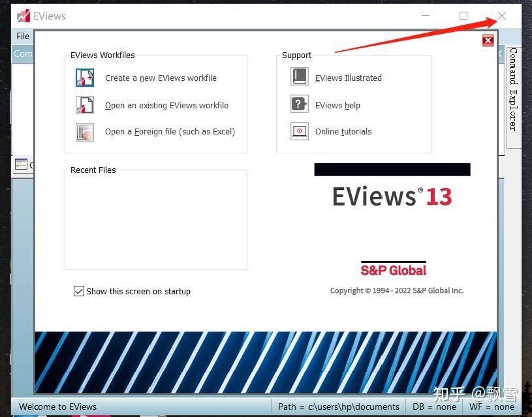
Task: Click DB = none in the status bar
Action: tap(435, 406)
